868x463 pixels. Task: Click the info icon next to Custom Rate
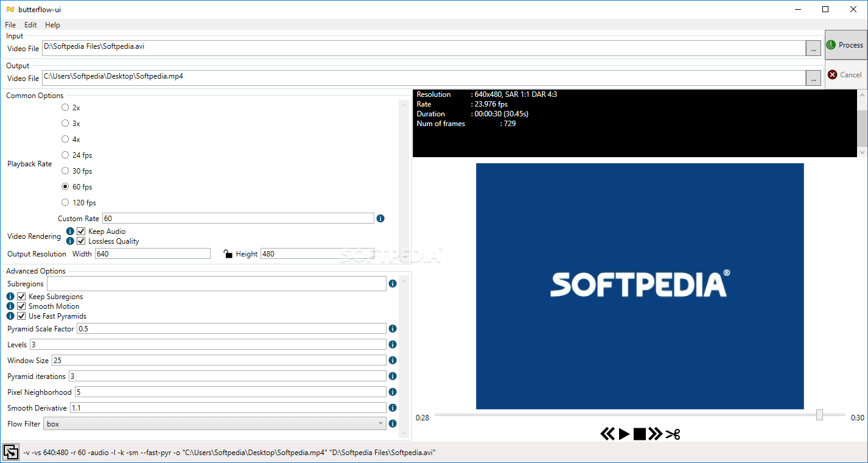pos(380,218)
